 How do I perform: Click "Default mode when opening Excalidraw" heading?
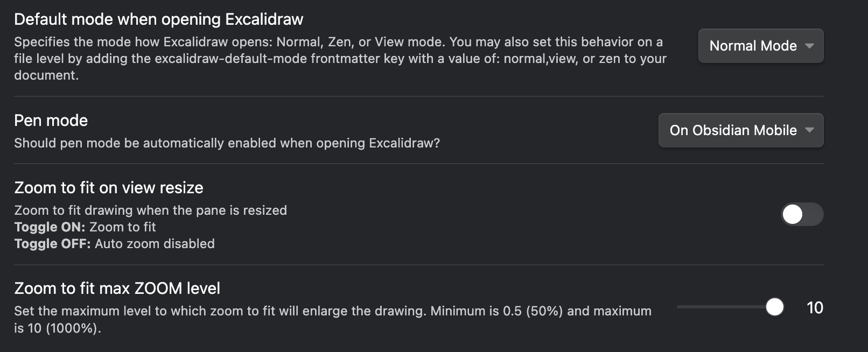159,19
